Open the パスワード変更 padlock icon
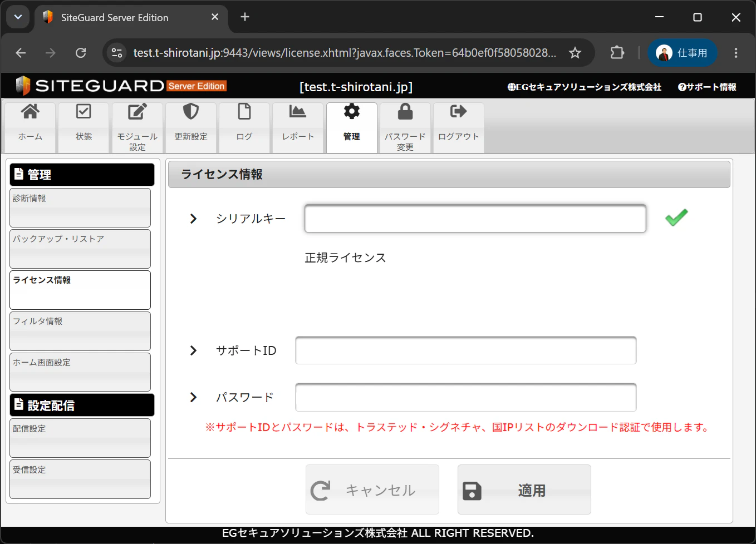756x544 pixels. pos(405,112)
